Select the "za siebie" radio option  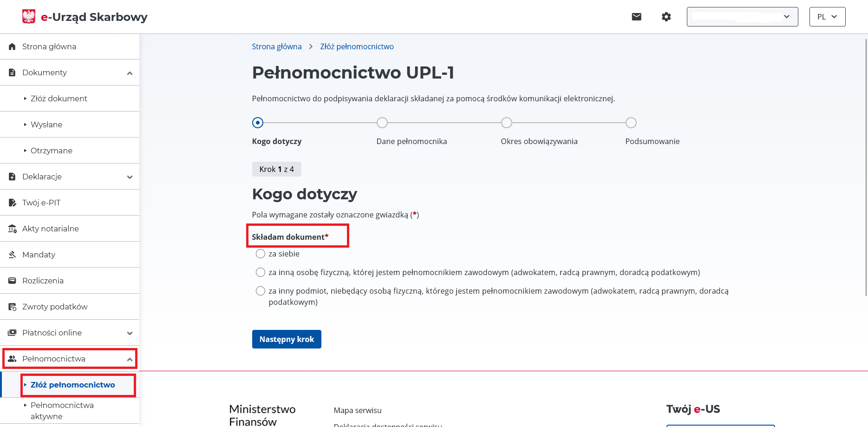[x=261, y=254]
